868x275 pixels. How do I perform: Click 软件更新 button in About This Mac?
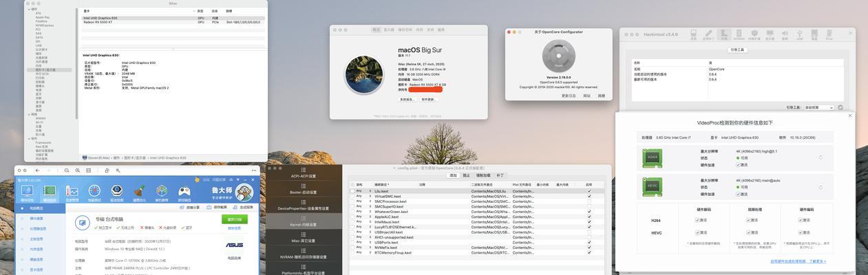coord(429,100)
